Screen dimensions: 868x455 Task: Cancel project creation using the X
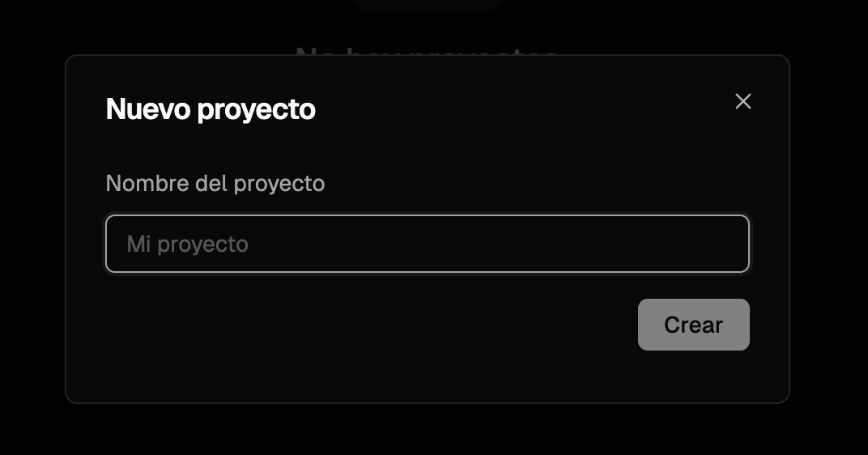coord(742,101)
